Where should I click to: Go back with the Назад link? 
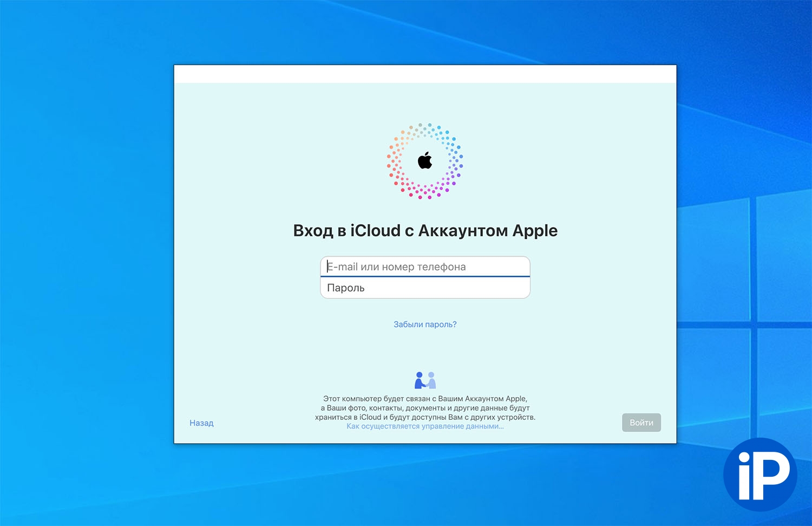coord(201,423)
